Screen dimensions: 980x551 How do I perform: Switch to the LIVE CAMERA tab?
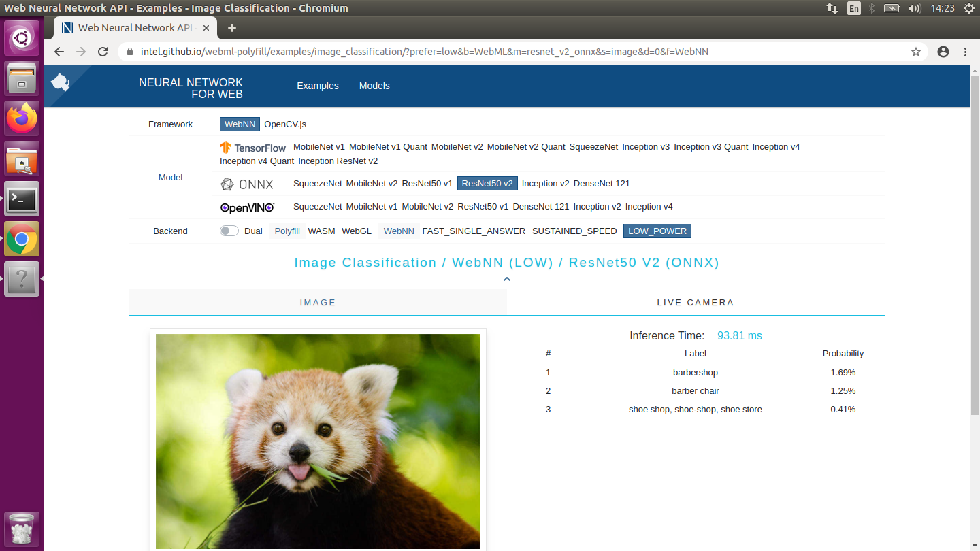point(696,302)
